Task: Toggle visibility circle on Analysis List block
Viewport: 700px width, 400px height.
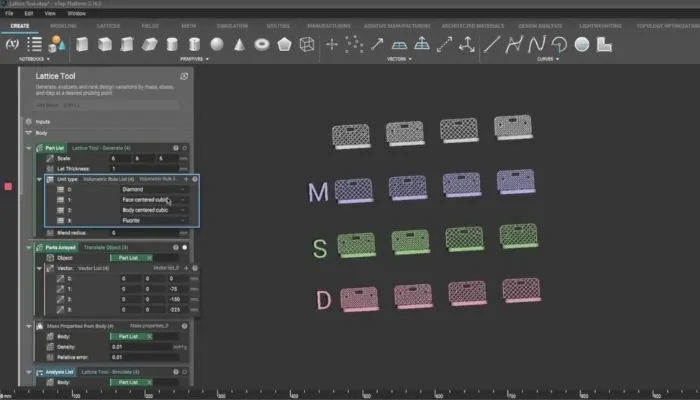Action: (185, 372)
